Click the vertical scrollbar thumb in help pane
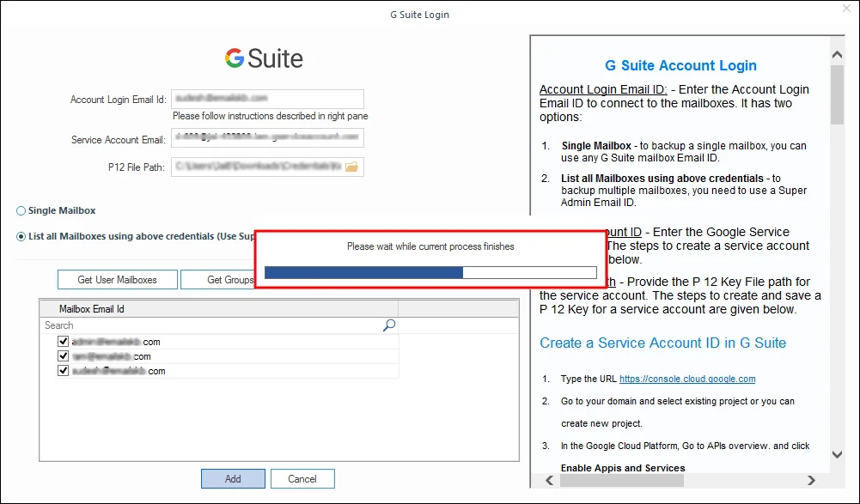860x504 pixels. 837,94
